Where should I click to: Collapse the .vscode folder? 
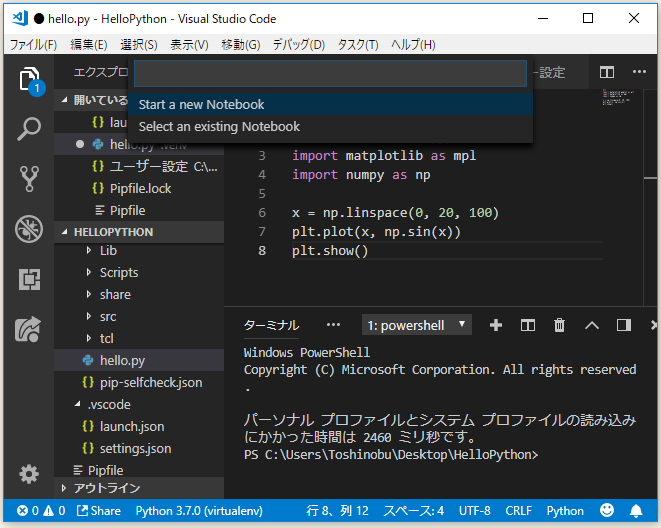click(x=78, y=404)
